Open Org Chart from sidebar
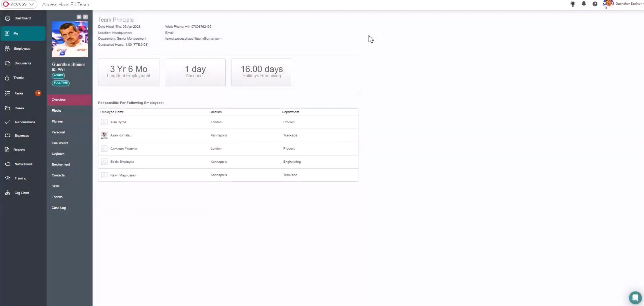644x306 pixels. pos(22,193)
